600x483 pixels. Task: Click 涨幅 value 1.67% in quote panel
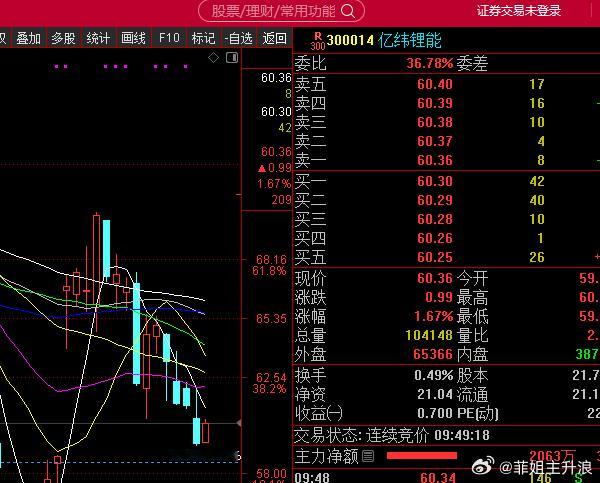tap(434, 317)
